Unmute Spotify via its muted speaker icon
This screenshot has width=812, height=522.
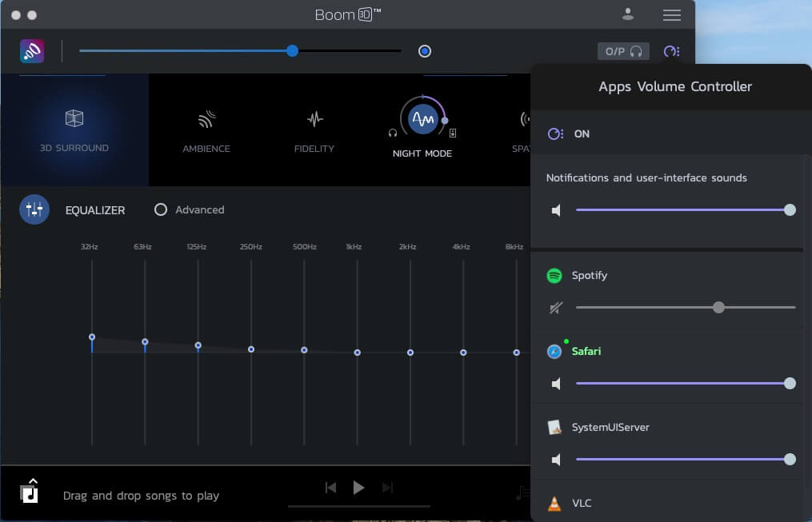[x=556, y=308]
